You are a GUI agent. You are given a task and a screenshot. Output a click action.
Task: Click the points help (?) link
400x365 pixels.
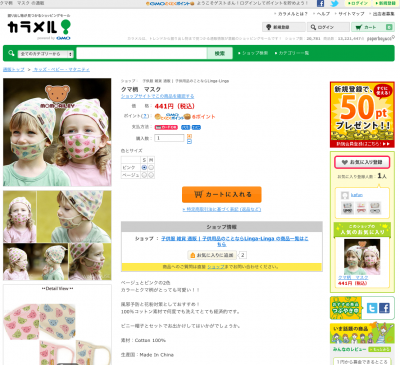[145, 116]
